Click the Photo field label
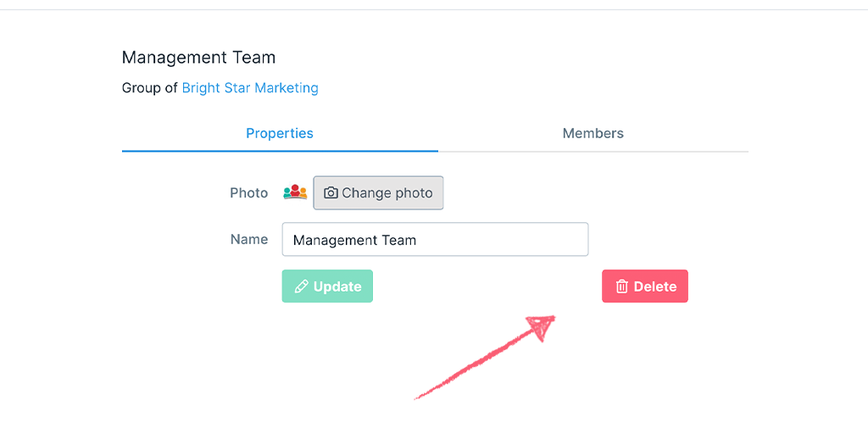This screenshot has height=434, width=868. pos(248,192)
